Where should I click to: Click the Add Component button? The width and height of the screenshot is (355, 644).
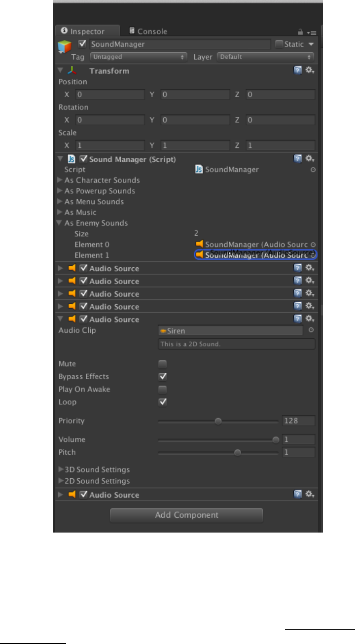point(186,515)
